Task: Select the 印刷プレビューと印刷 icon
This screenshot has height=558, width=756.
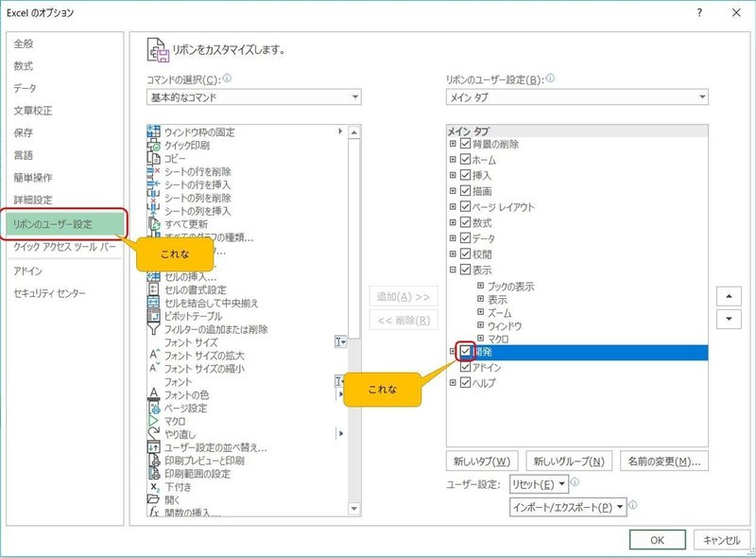Action: [153, 461]
